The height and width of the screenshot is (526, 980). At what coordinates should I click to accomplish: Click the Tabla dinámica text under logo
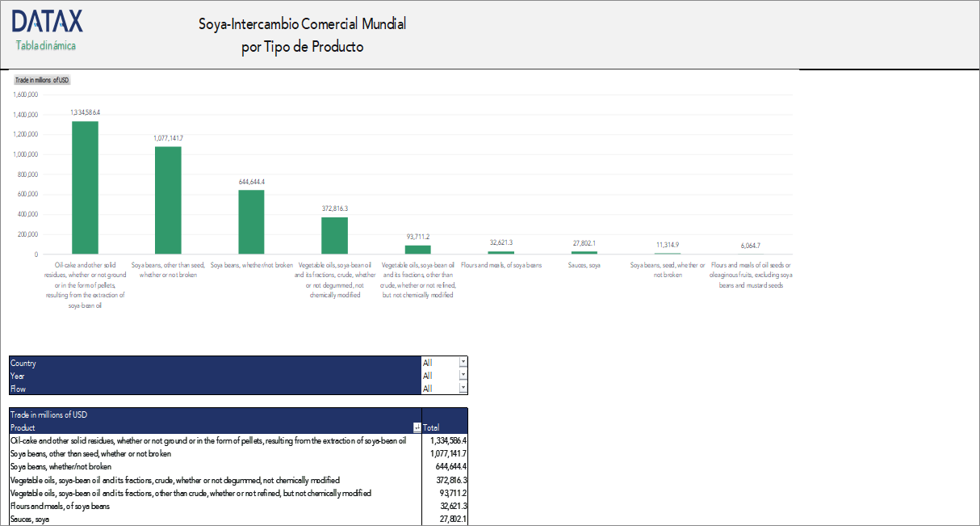[x=45, y=46]
